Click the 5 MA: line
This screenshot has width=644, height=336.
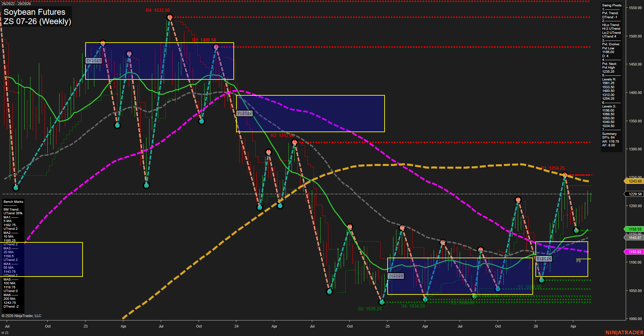point(8,221)
